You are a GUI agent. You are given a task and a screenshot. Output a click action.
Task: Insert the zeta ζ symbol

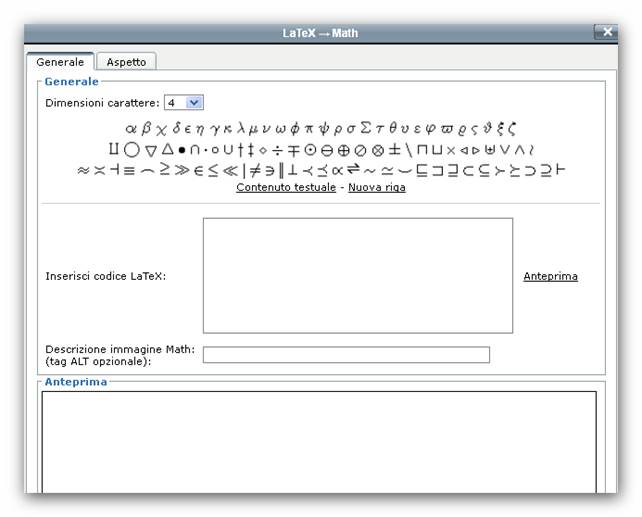point(512,129)
